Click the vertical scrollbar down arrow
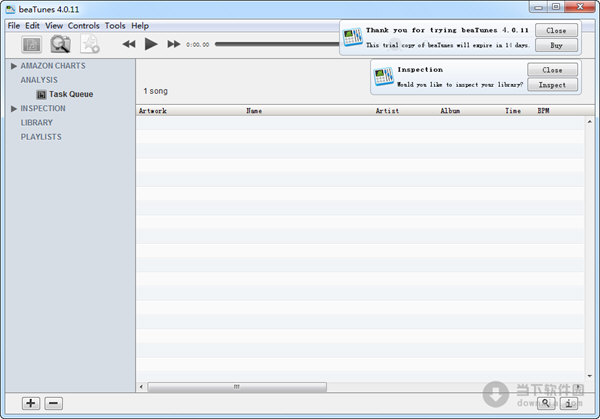Screen dimensions: 600x419 [x=590, y=376]
